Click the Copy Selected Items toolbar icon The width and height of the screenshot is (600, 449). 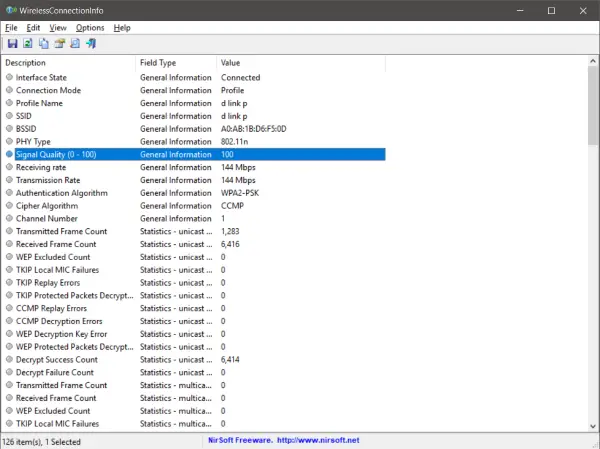pyautogui.click(x=44, y=44)
